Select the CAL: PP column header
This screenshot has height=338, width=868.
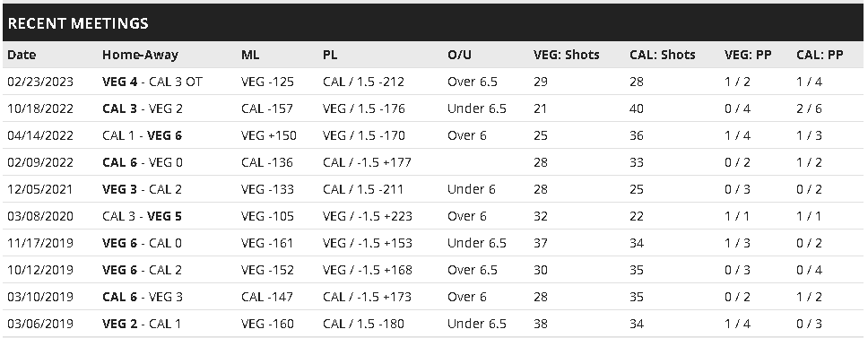pyautogui.click(x=820, y=55)
